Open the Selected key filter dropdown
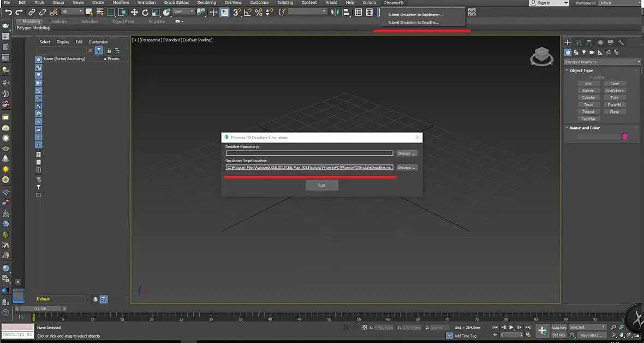This screenshot has height=343, width=644. click(587, 327)
